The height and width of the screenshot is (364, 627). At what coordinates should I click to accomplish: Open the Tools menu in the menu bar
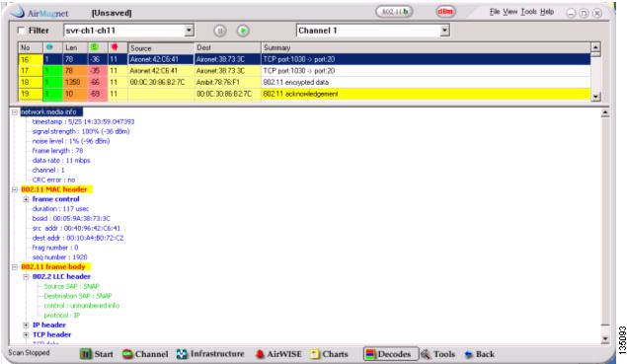(528, 12)
